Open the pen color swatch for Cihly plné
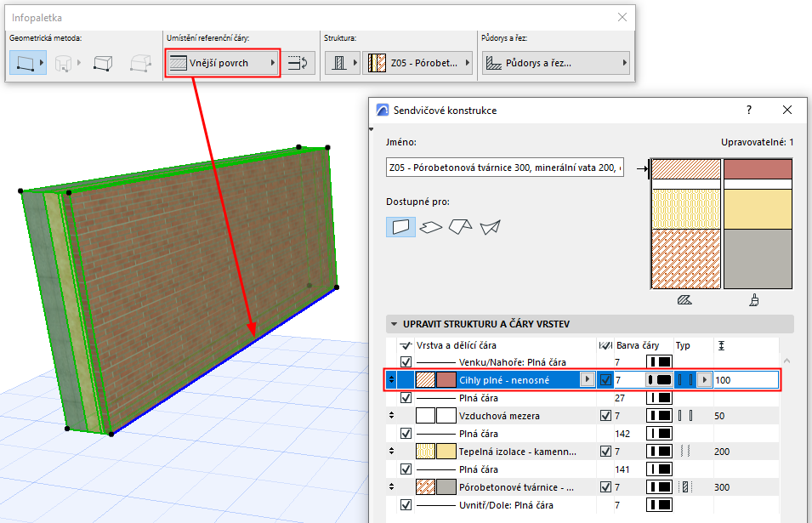The image size is (812, 523). point(659,379)
